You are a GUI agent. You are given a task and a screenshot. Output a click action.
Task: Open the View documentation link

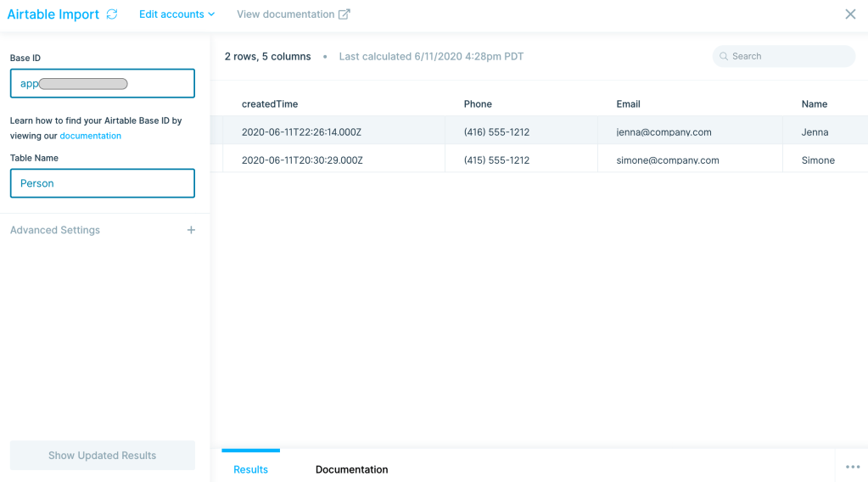click(285, 14)
